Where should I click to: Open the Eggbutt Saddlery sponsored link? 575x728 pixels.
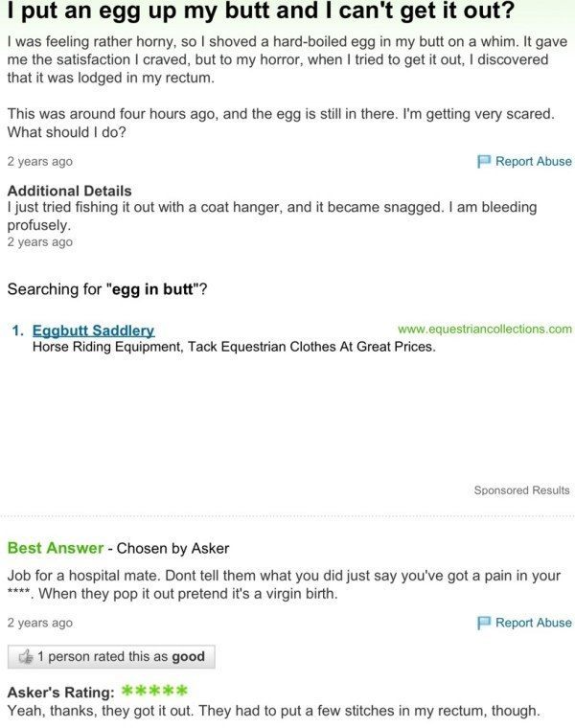[x=93, y=330]
